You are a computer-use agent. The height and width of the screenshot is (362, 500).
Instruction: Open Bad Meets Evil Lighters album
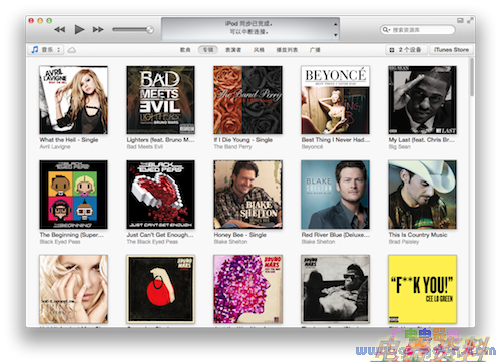(160, 100)
